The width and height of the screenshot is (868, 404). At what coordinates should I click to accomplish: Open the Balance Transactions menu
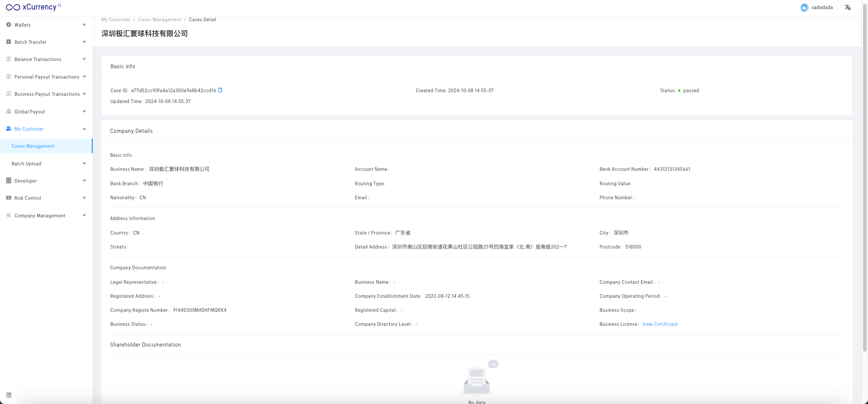[x=46, y=59]
